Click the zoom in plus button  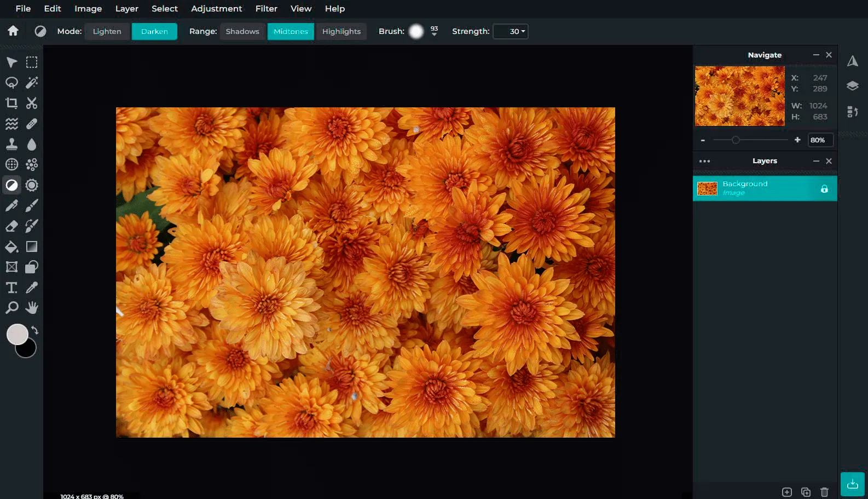tap(797, 140)
